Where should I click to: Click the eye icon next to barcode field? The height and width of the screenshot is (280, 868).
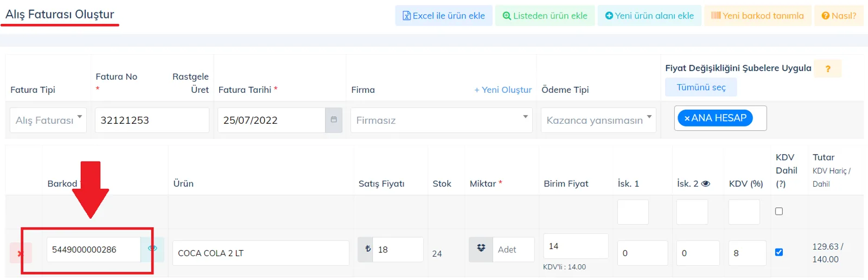(152, 249)
